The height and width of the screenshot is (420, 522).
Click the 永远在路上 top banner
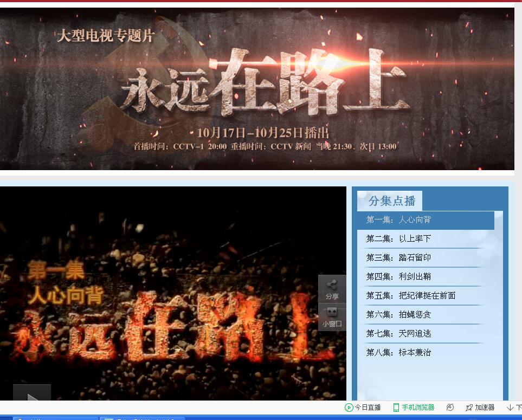coord(257,88)
